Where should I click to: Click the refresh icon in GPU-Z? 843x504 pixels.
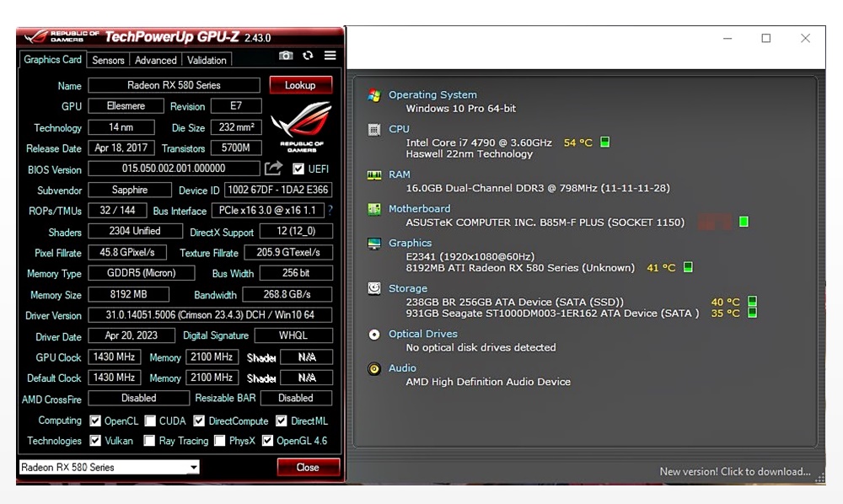click(308, 56)
